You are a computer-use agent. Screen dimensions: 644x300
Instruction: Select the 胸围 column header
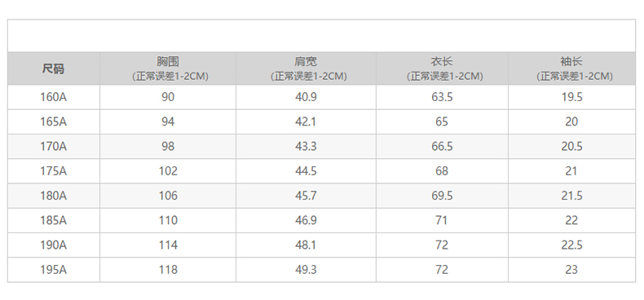168,68
